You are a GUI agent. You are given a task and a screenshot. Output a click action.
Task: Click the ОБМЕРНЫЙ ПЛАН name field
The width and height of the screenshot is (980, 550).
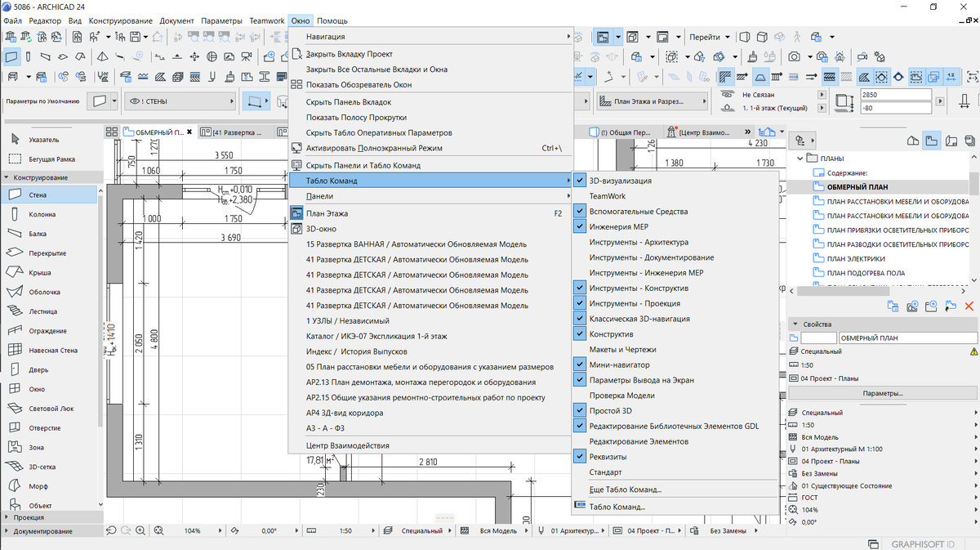point(907,338)
